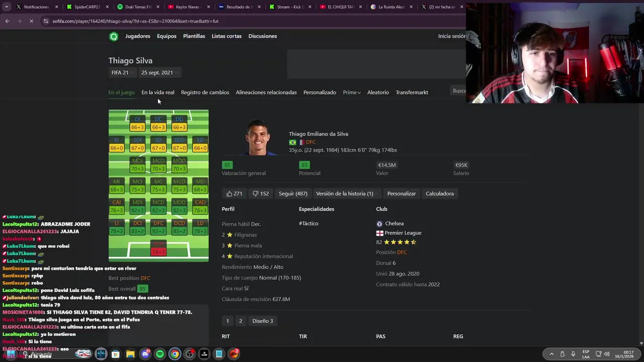Open Spotify from the taskbar

tap(160, 354)
